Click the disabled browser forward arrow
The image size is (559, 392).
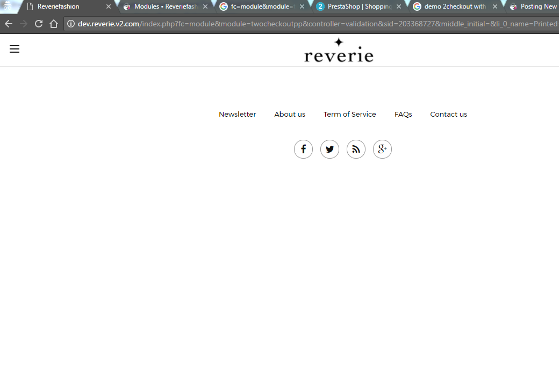coord(24,24)
